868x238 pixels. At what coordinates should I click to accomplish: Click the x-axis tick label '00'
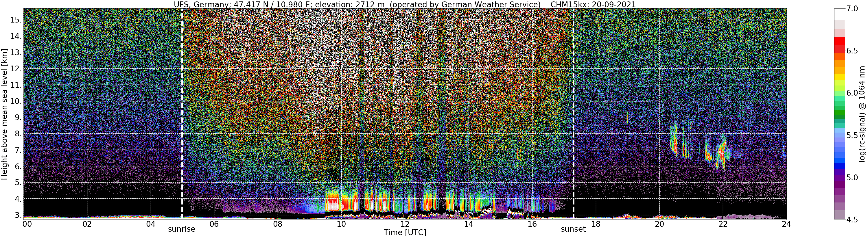point(27,224)
